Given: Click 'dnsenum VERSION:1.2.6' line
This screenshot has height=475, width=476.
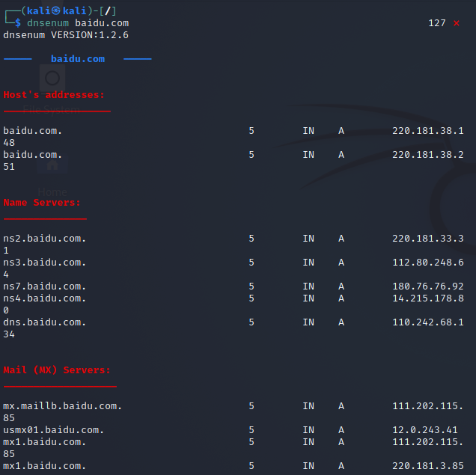Looking at the screenshot, I should click(66, 35).
